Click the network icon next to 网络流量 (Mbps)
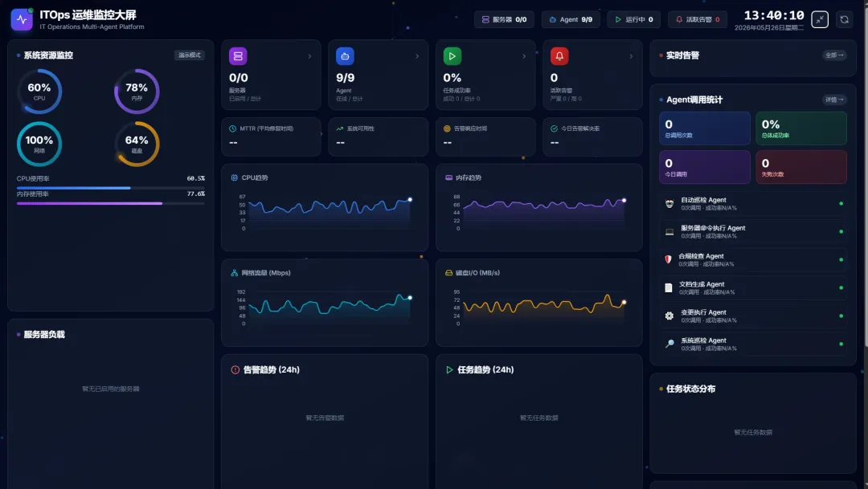This screenshot has height=489, width=868. point(234,273)
